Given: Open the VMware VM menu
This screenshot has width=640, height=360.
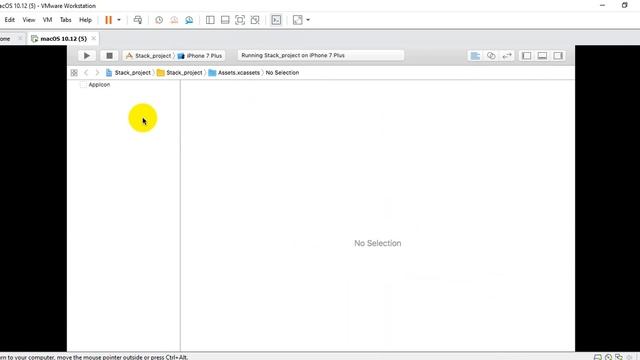Looking at the screenshot, I should tap(47, 20).
